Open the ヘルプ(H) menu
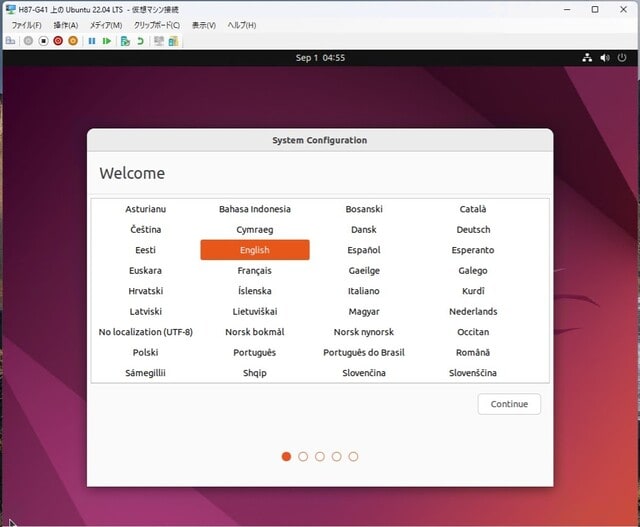The height and width of the screenshot is (527, 640). [x=242, y=25]
